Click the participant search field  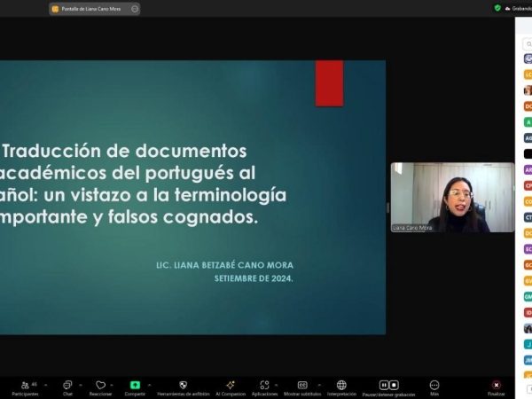coord(528,44)
